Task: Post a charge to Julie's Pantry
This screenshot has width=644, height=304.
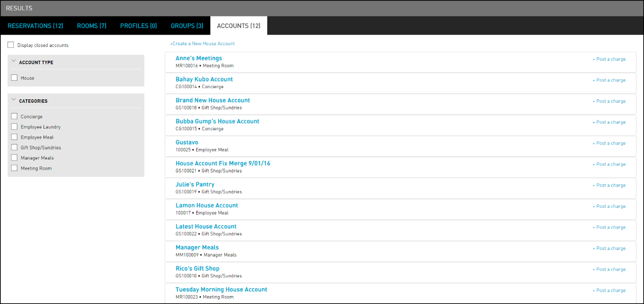Action: point(609,186)
